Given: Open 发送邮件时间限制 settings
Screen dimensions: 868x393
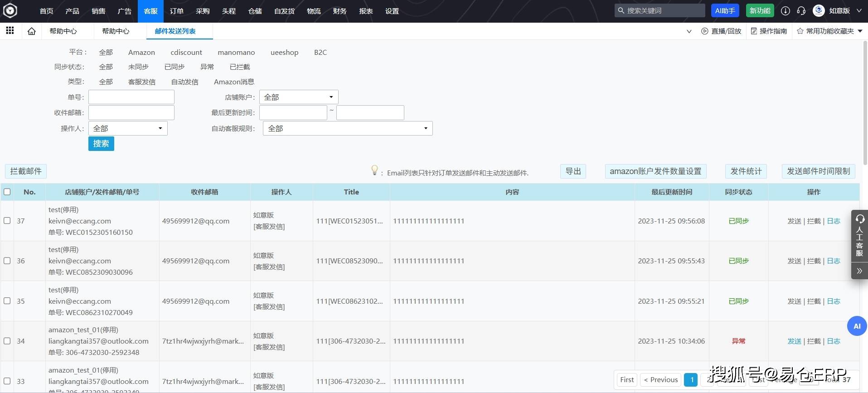Looking at the screenshot, I should [x=818, y=171].
